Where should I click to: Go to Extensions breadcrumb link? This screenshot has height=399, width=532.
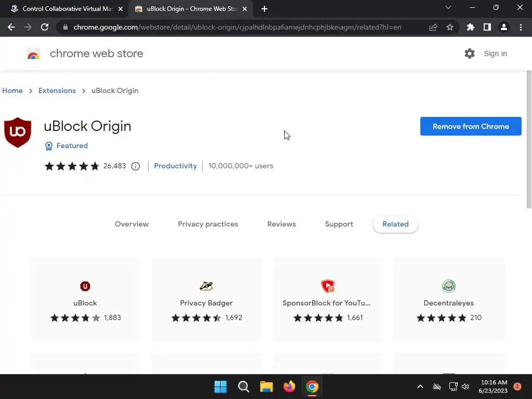(57, 90)
